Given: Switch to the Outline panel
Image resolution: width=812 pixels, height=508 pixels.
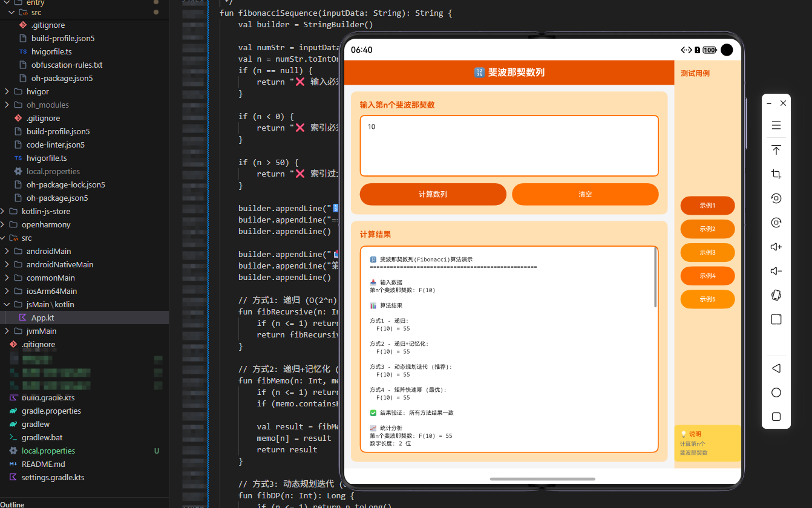Looking at the screenshot, I should [13, 504].
